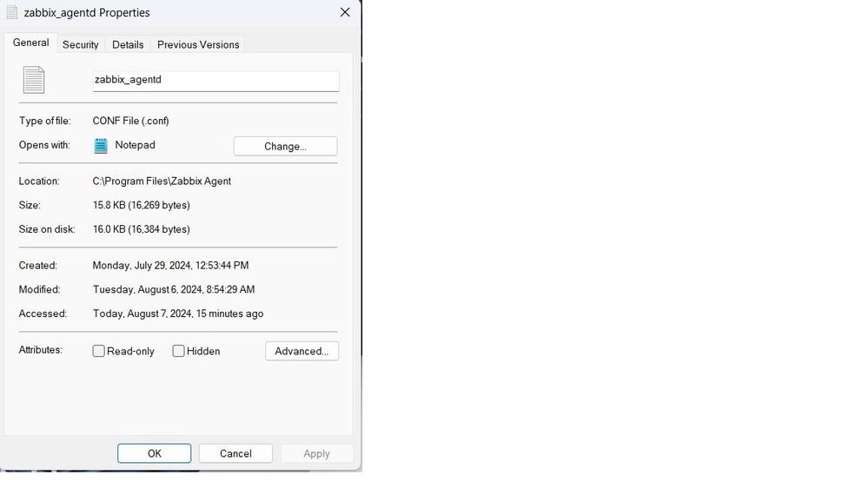Click the large file icon beside name field
This screenshot has width=868, height=488.
[34, 80]
